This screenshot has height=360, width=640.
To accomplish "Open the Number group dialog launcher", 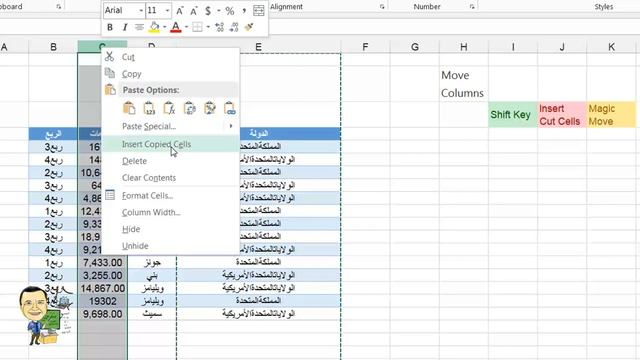I will tap(472, 7).
